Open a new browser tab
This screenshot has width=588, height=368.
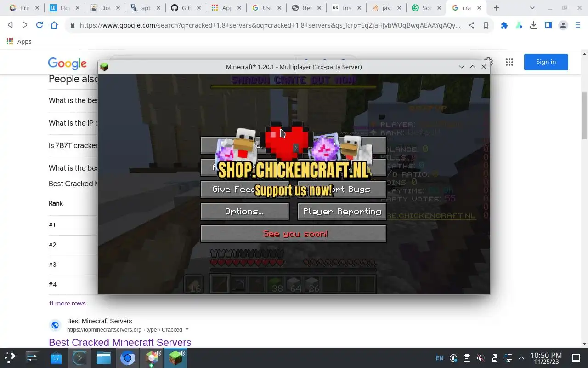497,8
